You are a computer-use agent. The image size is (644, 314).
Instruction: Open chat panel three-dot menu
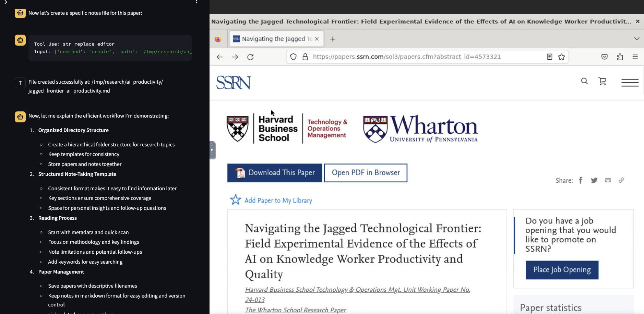click(196, 2)
